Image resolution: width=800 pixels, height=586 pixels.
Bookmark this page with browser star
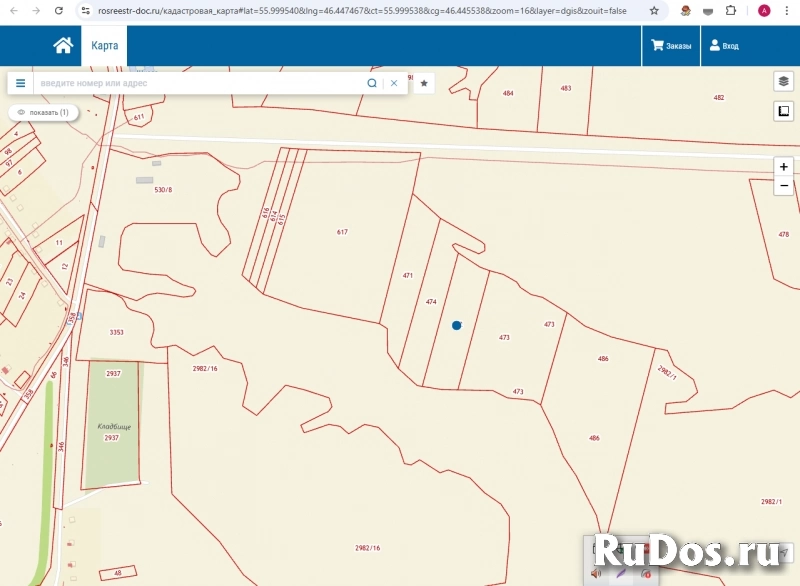pyautogui.click(x=654, y=10)
